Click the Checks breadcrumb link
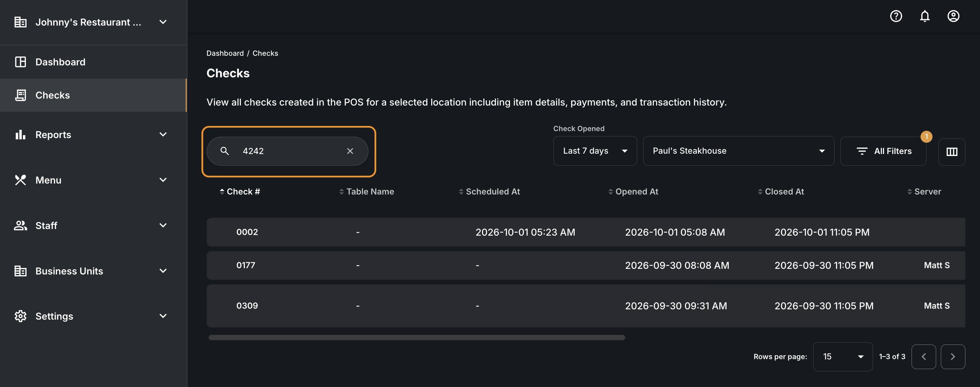 click(x=265, y=53)
